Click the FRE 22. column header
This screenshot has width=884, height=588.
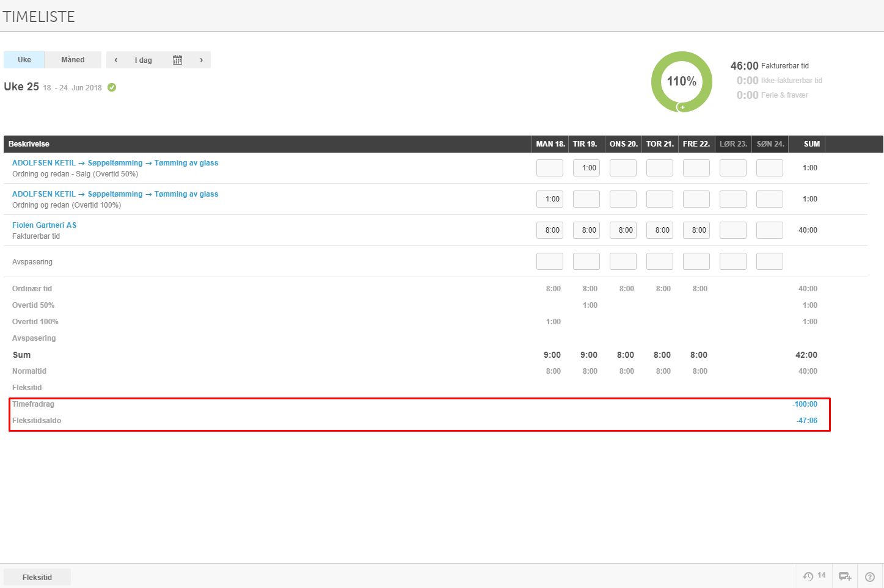click(x=696, y=144)
